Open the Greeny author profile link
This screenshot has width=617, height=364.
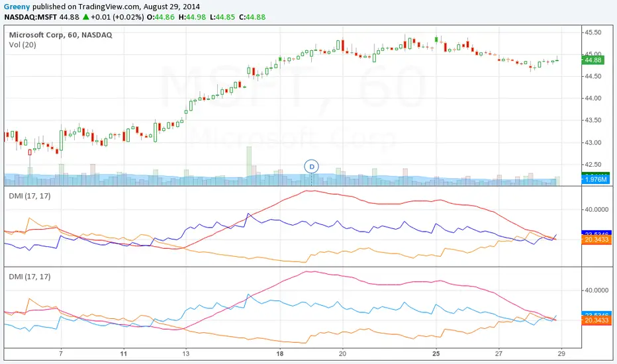point(17,7)
